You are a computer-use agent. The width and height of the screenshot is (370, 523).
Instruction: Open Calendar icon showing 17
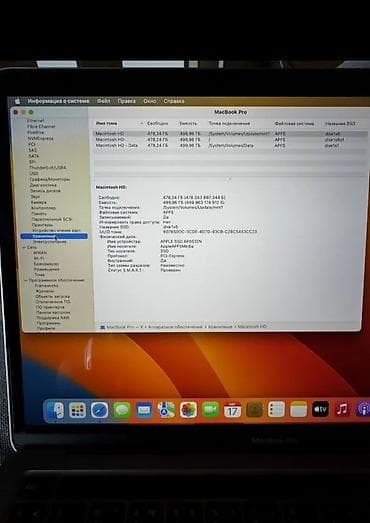(x=233, y=410)
